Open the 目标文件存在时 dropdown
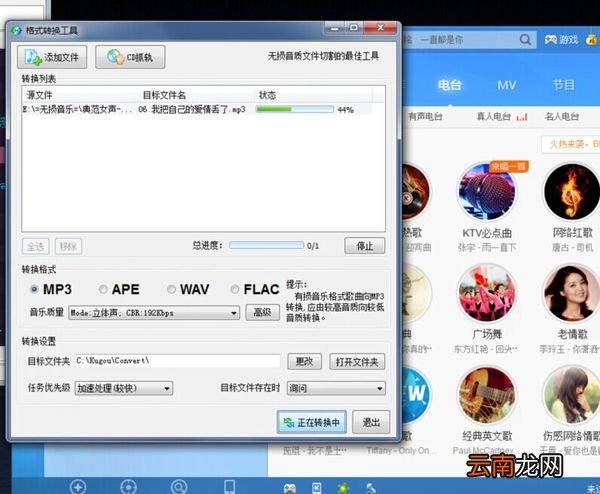The image size is (600, 494). coord(336,388)
